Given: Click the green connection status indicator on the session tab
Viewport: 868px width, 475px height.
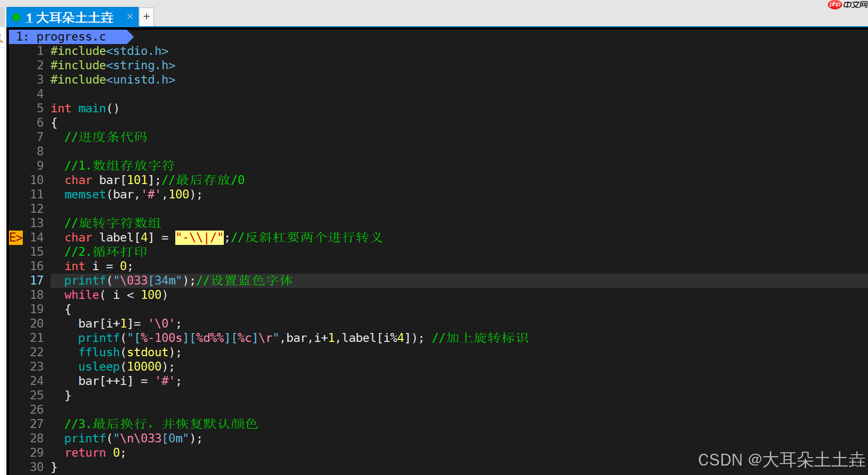Looking at the screenshot, I should pos(16,17).
